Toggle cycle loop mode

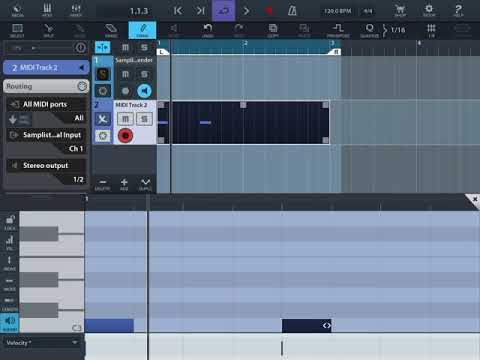coord(223,11)
